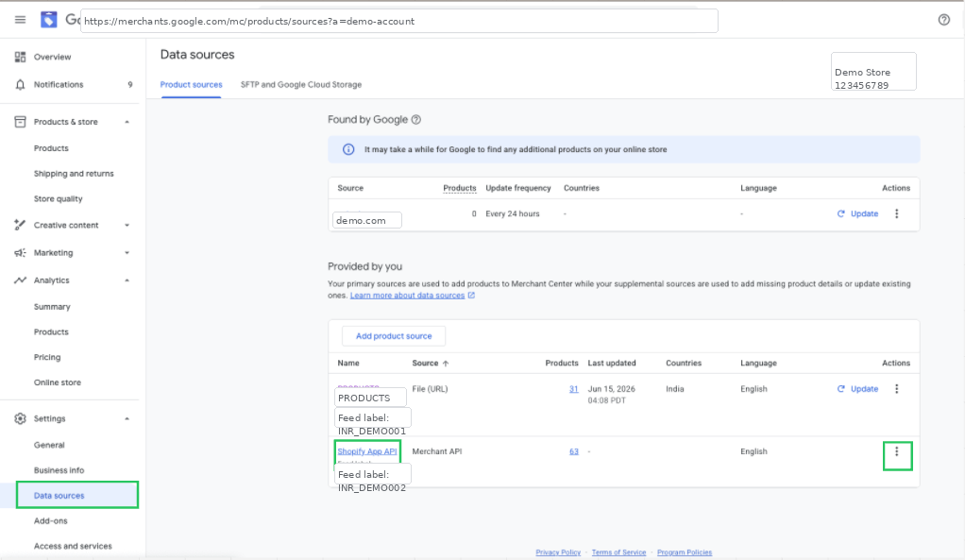Click the Marketing megaphone icon
Image resolution: width=965 pixels, height=560 pixels.
pyautogui.click(x=21, y=253)
